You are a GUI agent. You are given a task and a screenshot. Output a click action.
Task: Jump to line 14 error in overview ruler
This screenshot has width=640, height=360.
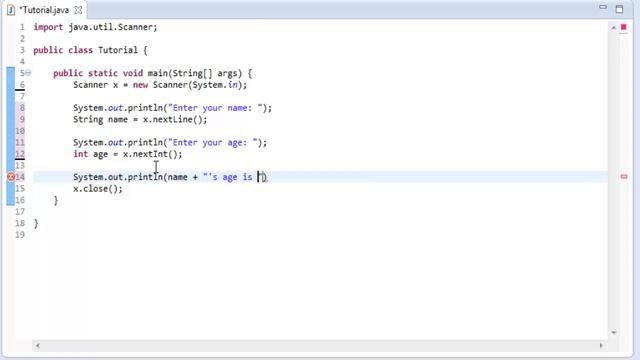click(624, 177)
